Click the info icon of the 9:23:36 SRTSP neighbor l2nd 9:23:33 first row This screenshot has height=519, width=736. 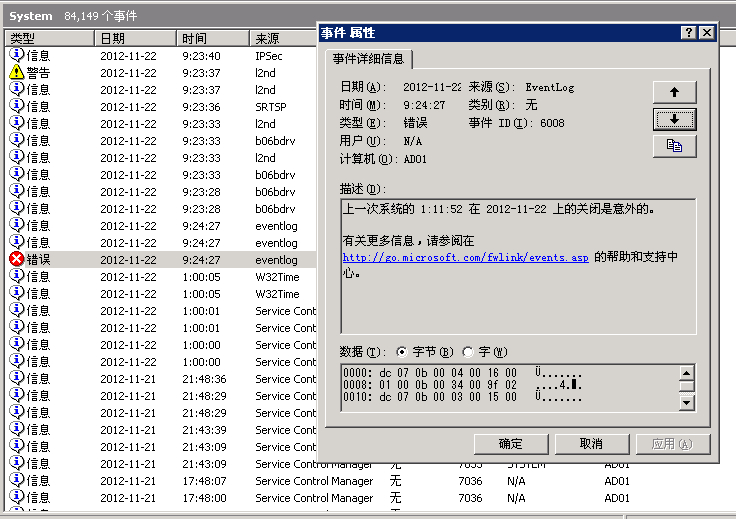pyautogui.click(x=16, y=123)
